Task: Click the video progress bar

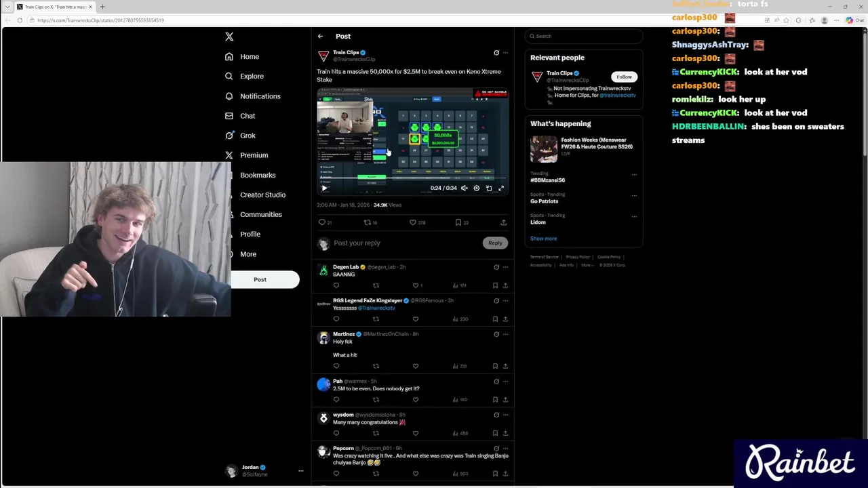Action: [412, 180]
